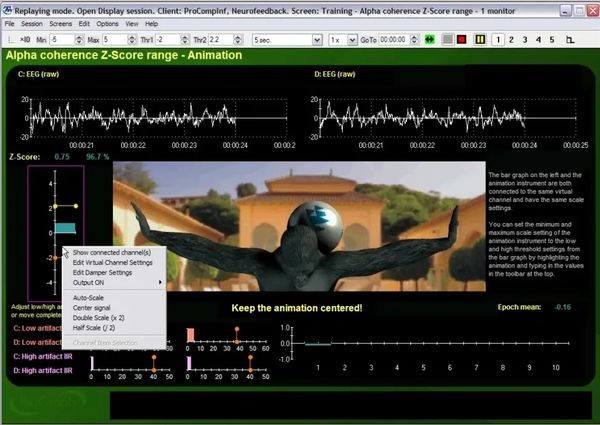Open the Session menu
The height and width of the screenshot is (425, 600).
[31, 23]
